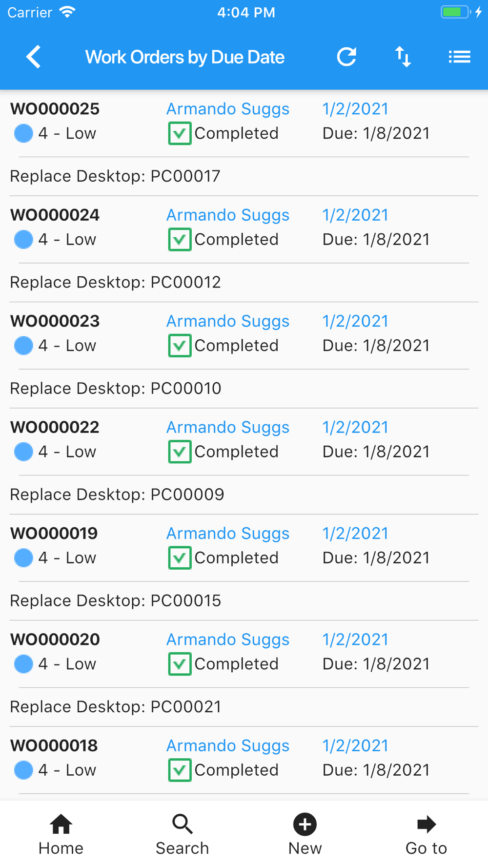Tap the back arrow in the header
The height and width of the screenshot is (868, 488).
tap(34, 57)
